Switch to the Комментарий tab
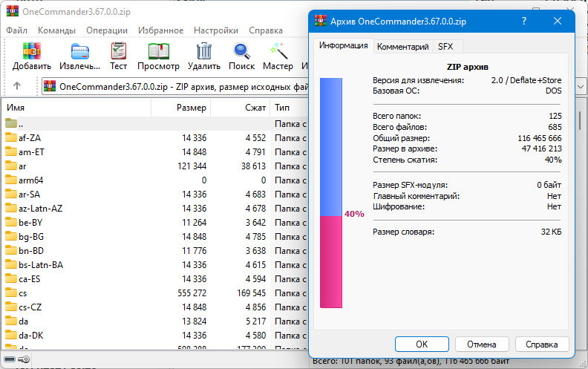This screenshot has height=369, width=588. 402,47
